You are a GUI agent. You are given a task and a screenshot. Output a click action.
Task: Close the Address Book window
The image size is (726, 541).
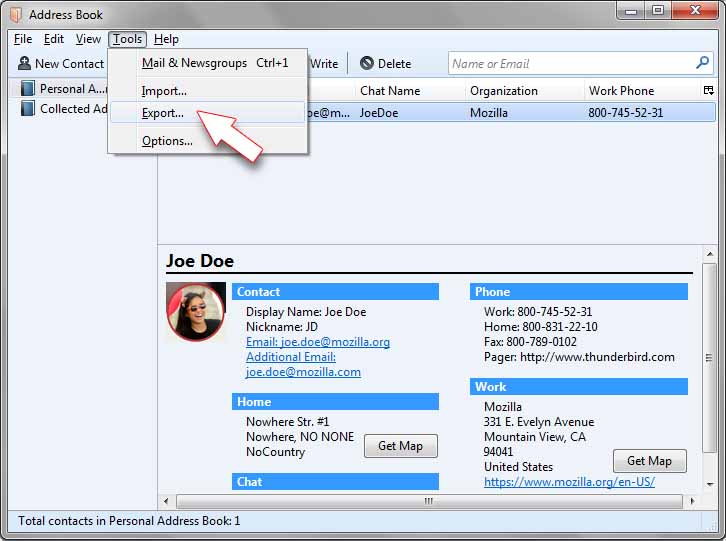coord(695,10)
